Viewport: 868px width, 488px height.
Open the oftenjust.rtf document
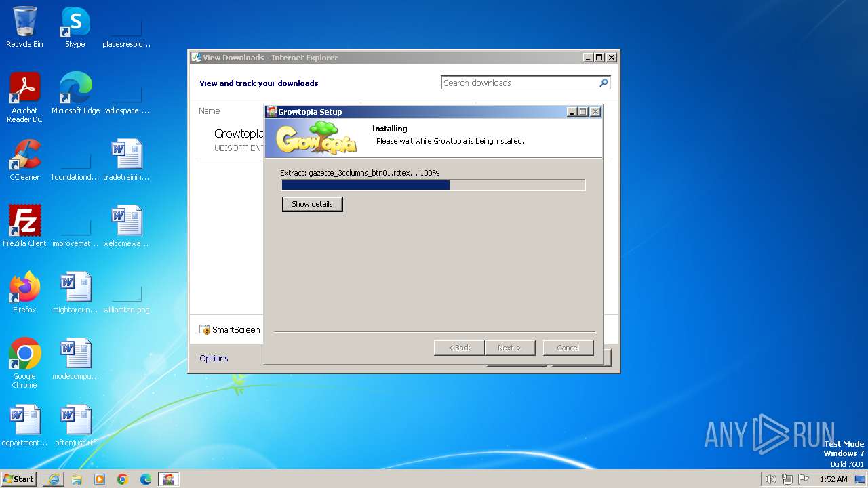(x=75, y=426)
